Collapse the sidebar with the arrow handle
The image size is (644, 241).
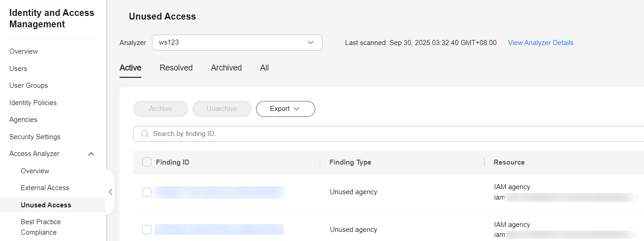click(110, 192)
